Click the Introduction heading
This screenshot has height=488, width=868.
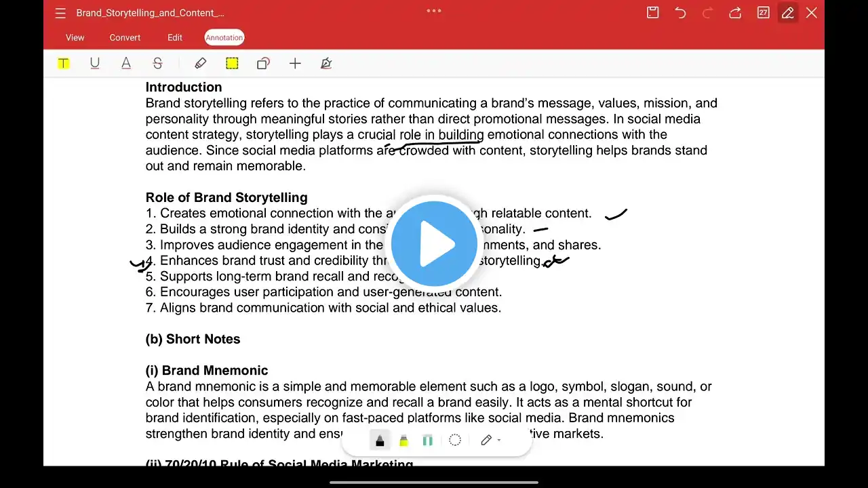tap(184, 87)
